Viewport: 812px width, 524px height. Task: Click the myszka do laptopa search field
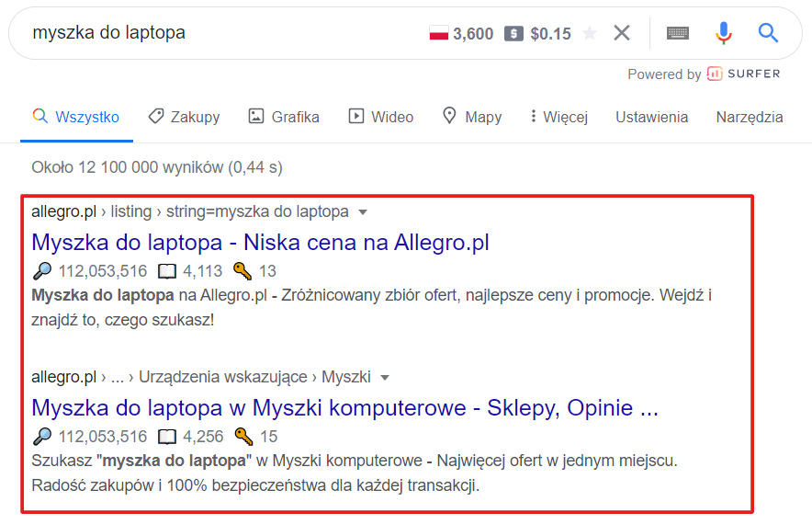click(222, 33)
